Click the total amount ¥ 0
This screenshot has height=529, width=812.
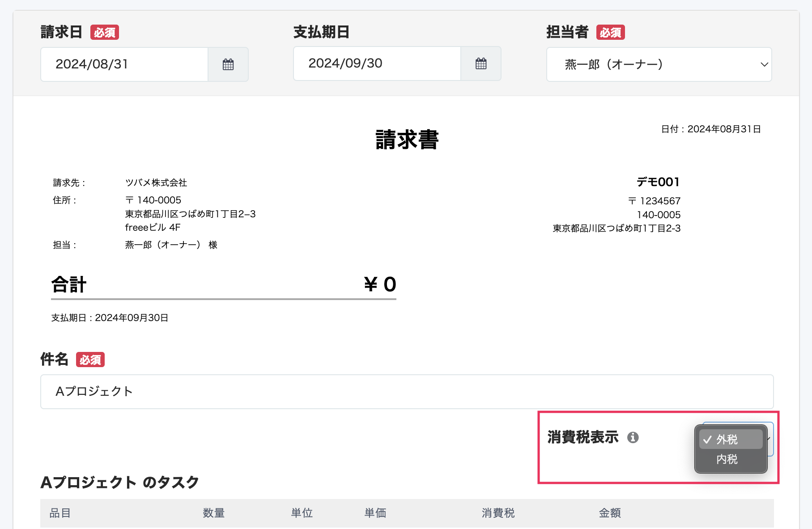(x=380, y=284)
